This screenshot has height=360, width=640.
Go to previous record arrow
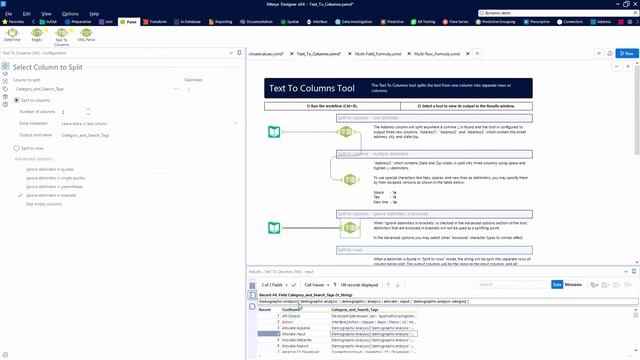click(x=388, y=285)
